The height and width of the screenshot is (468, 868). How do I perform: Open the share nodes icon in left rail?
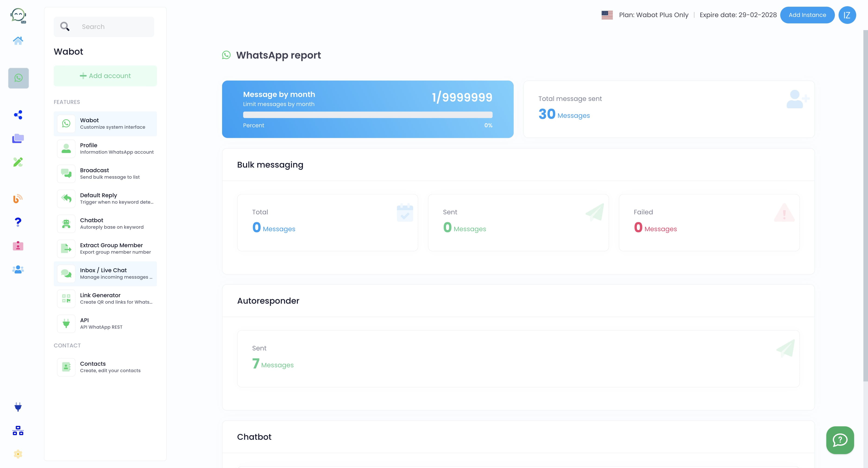pyautogui.click(x=18, y=115)
